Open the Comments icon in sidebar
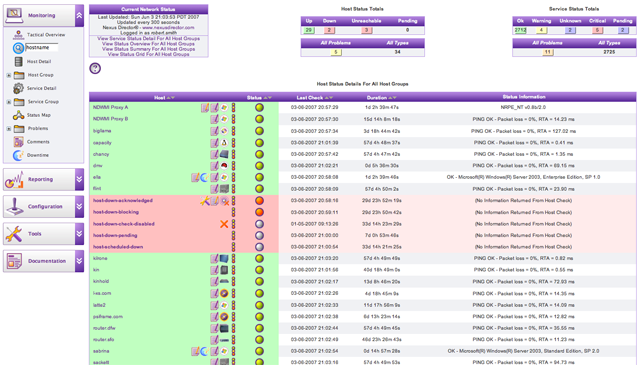This screenshot has height=365, width=640. point(18,142)
